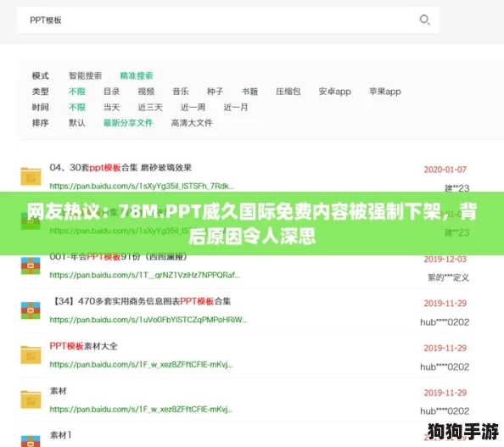
Task: Click archive icon of 年会PPT模板91份 result
Action: pos(31,265)
